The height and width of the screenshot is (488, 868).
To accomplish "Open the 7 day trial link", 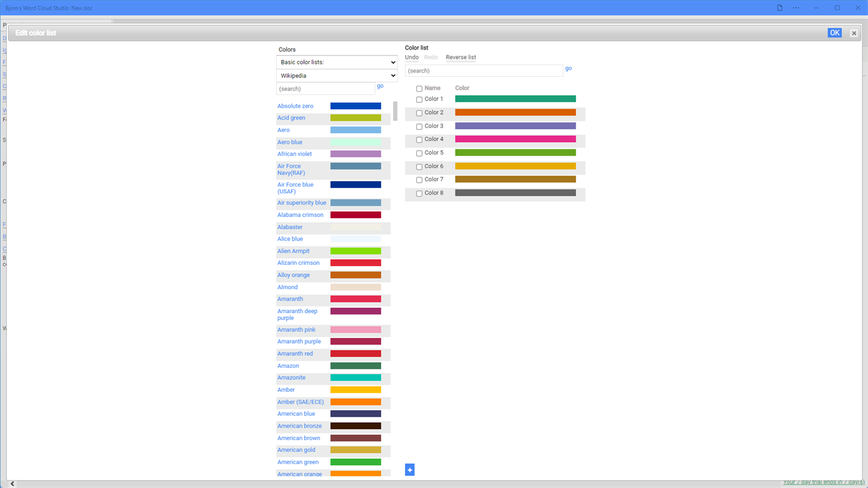I will pos(823,481).
